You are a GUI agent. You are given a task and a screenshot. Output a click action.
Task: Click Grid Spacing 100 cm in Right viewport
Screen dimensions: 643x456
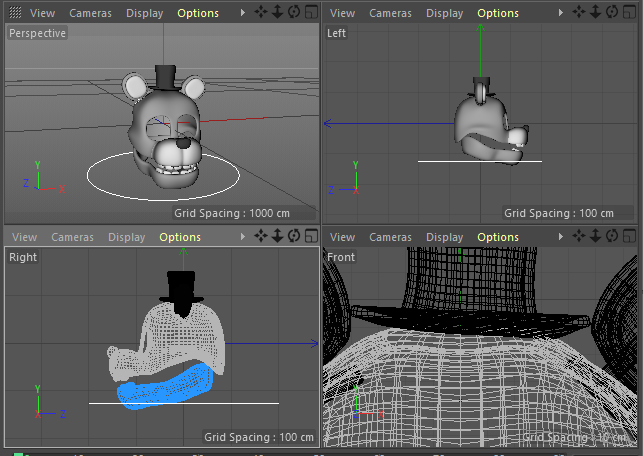[x=259, y=437]
